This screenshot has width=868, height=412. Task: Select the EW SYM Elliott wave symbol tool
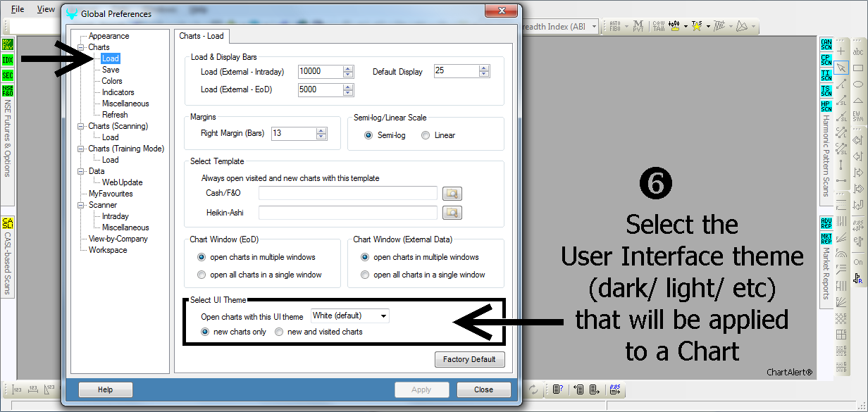[x=858, y=117]
